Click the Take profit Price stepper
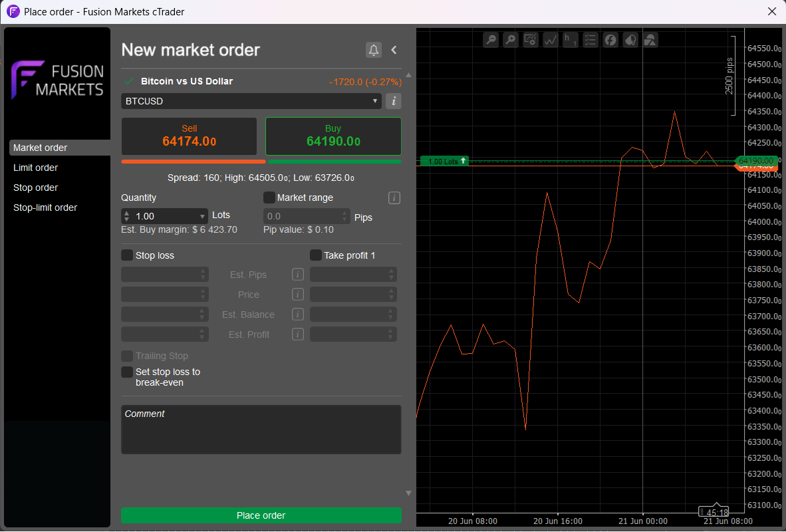The image size is (786, 532). 391,295
